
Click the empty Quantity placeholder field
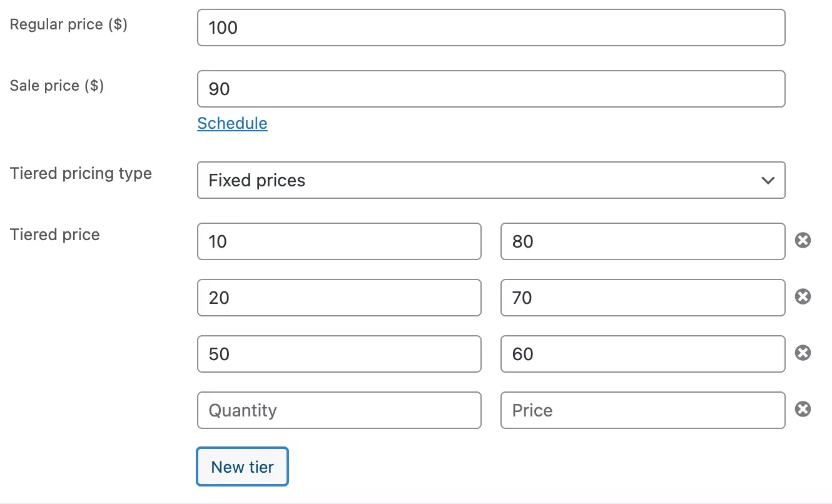pyautogui.click(x=339, y=410)
